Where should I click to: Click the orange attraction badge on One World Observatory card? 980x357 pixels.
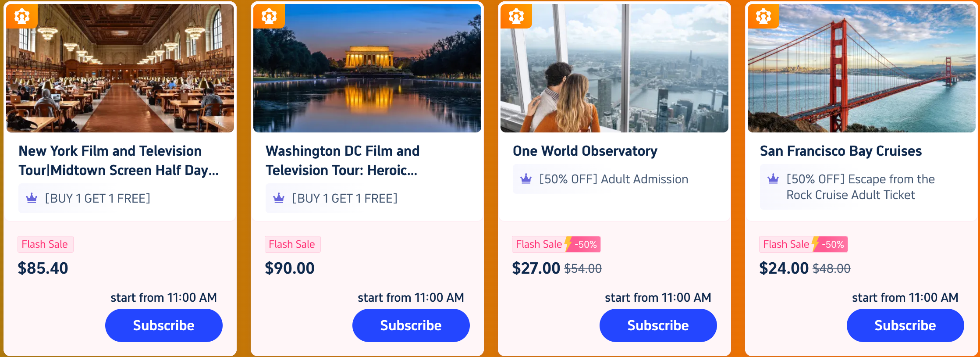pyautogui.click(x=516, y=17)
